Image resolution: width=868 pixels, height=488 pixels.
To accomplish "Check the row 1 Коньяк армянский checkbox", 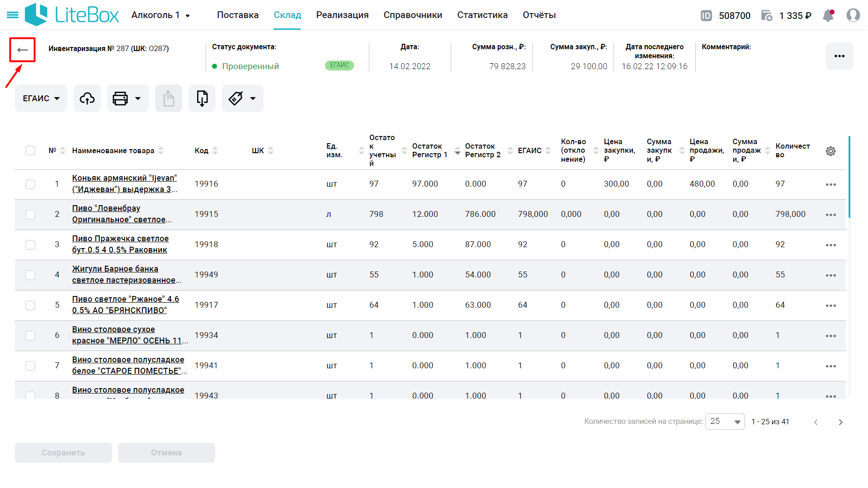I will pos(30,184).
